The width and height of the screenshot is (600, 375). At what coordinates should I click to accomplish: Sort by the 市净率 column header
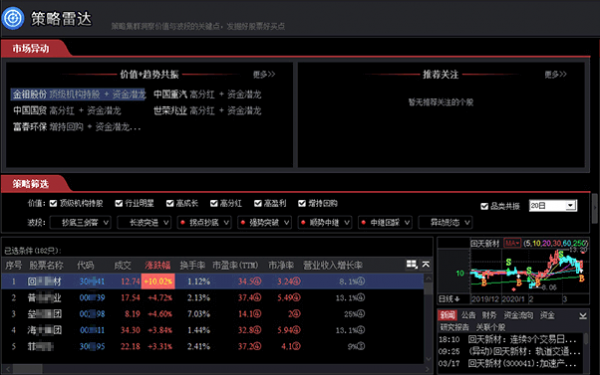pyautogui.click(x=281, y=265)
